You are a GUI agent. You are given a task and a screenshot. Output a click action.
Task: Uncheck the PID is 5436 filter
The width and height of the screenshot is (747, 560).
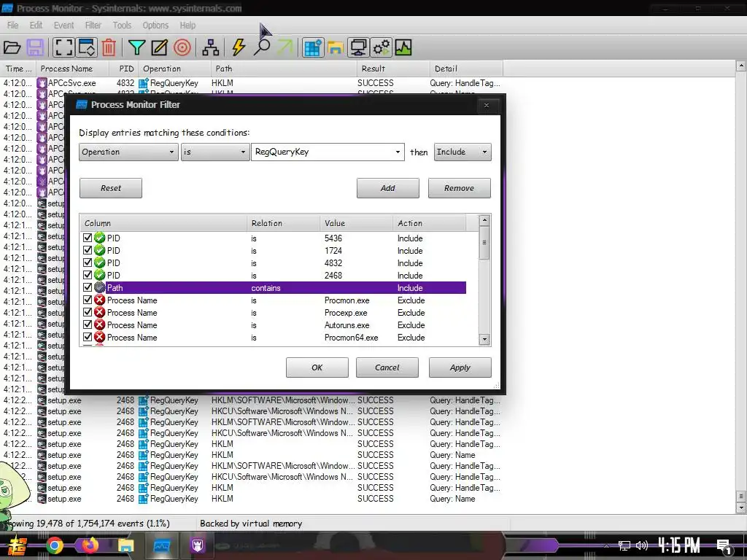[88, 238]
